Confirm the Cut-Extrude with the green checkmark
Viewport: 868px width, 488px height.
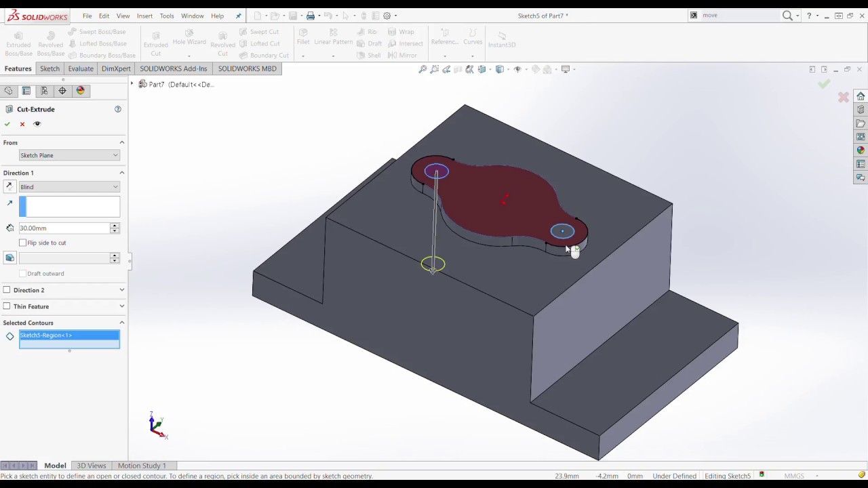[x=7, y=124]
